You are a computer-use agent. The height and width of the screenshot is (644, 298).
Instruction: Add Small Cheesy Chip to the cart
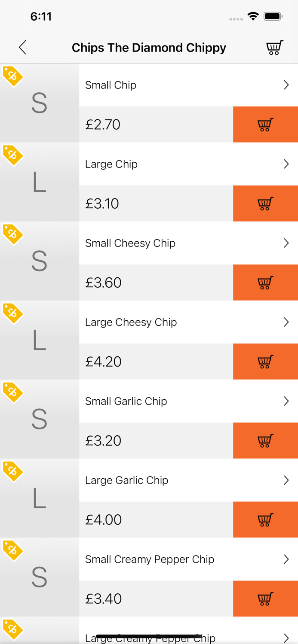click(x=265, y=283)
